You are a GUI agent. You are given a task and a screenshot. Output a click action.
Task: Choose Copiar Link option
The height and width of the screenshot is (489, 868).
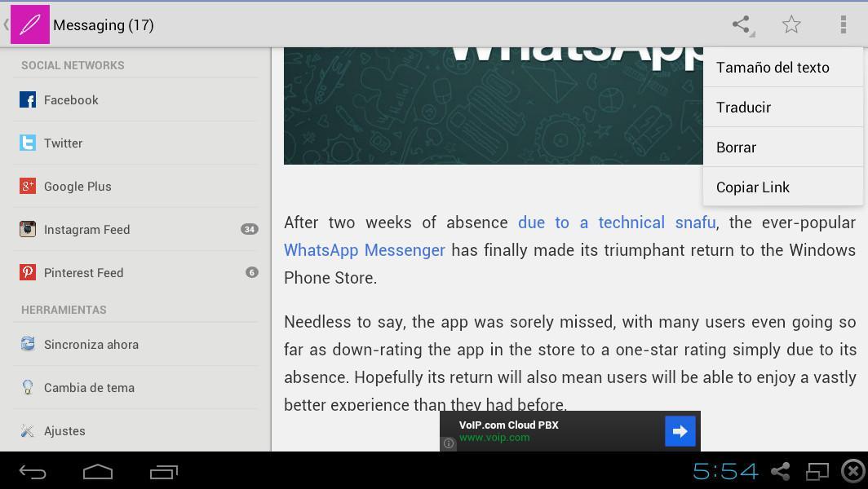point(783,187)
